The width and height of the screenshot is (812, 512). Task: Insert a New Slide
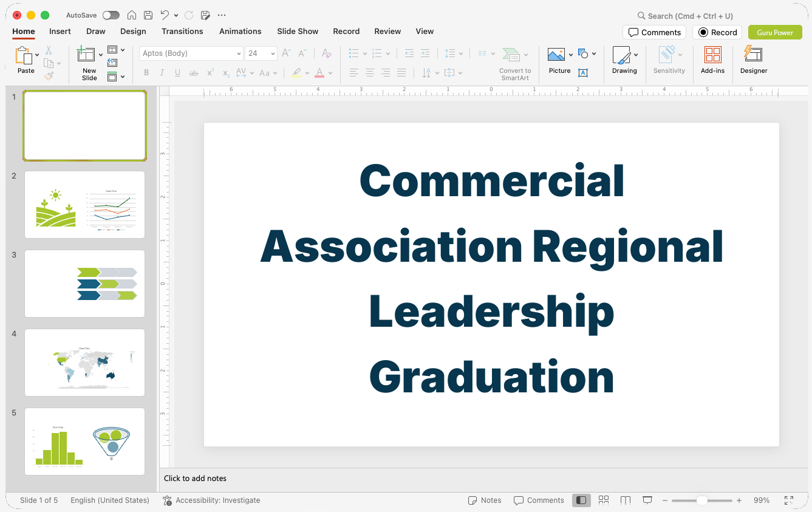coord(86,55)
